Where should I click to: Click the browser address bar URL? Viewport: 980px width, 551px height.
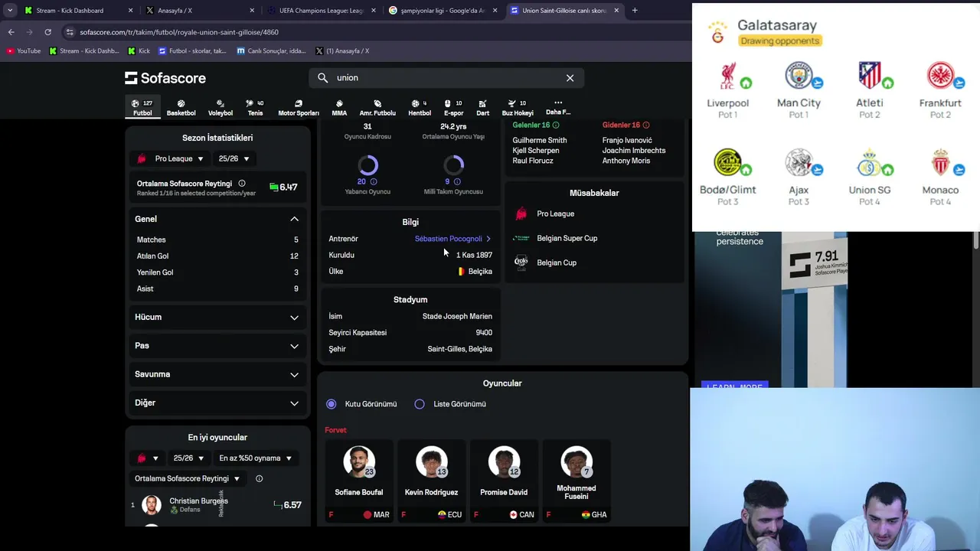(179, 32)
